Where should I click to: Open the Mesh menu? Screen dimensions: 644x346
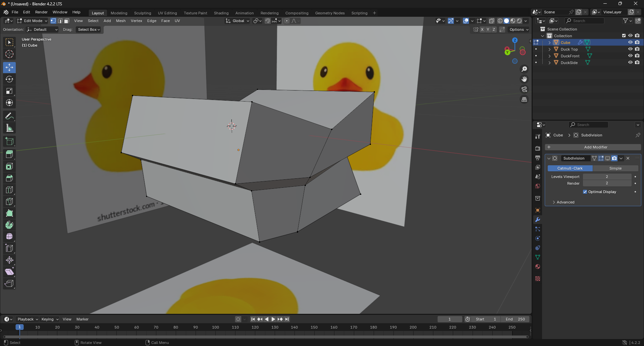(x=120, y=21)
